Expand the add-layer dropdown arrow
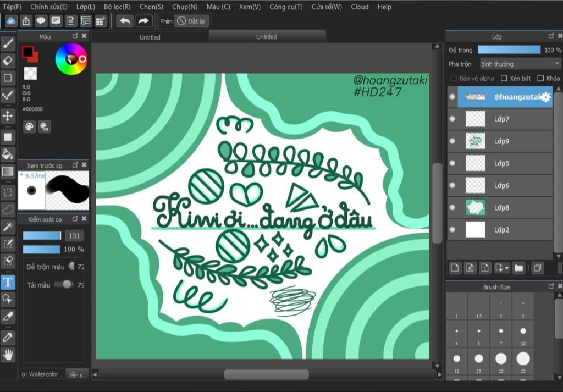 tap(507, 268)
